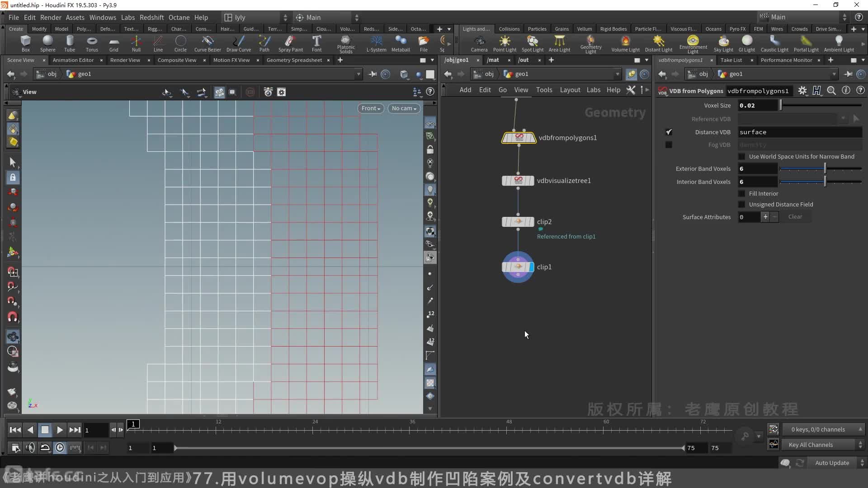Enable Use World Space Units for Narrow Band

[x=741, y=156]
